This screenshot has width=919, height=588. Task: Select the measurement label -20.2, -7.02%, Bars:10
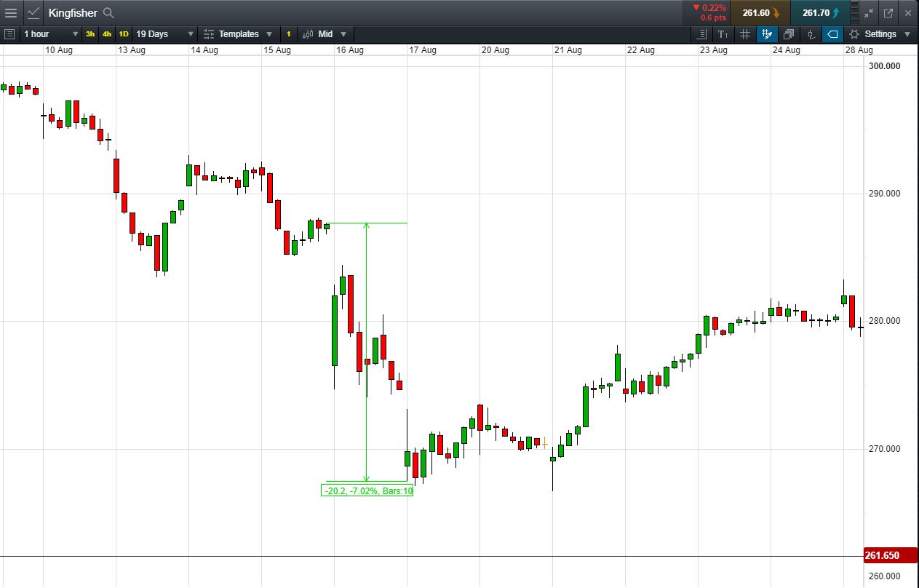coord(367,490)
